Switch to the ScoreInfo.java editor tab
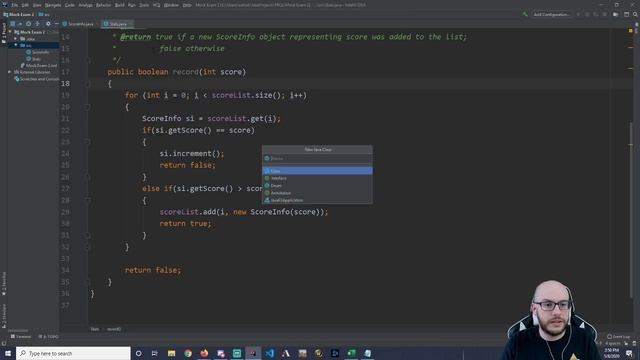 [x=79, y=24]
